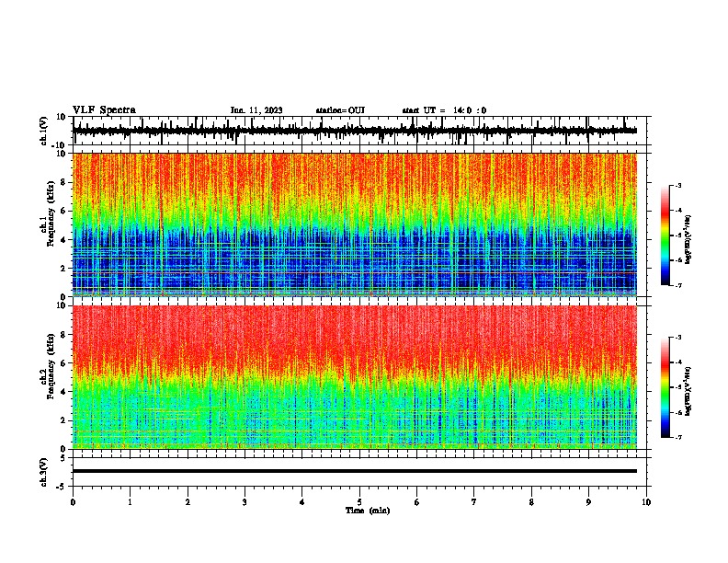Click the ch.2 "Frequency (kHz)" axis label
The image size is (728, 563).
pyautogui.click(x=51, y=366)
